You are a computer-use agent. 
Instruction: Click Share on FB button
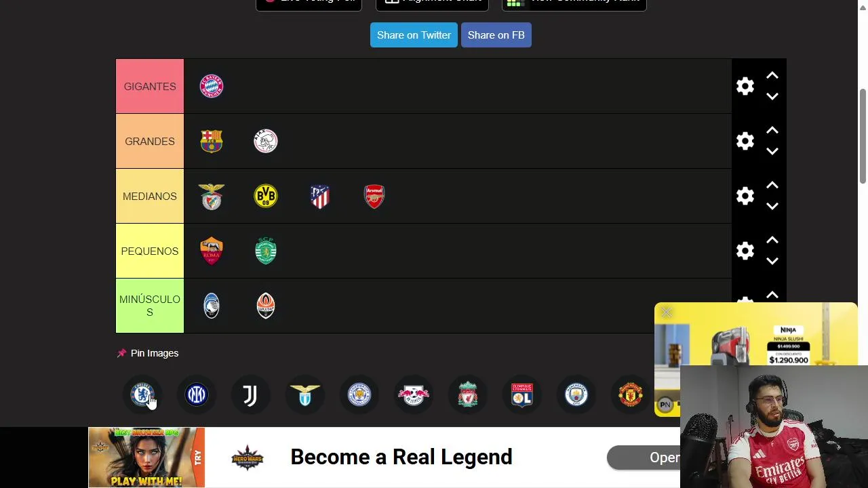pos(496,35)
